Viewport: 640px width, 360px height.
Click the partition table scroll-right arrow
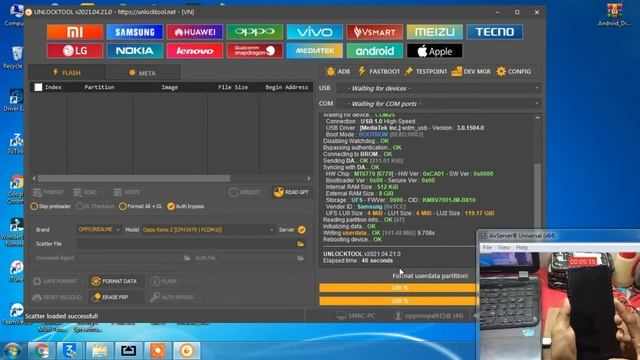[309, 178]
